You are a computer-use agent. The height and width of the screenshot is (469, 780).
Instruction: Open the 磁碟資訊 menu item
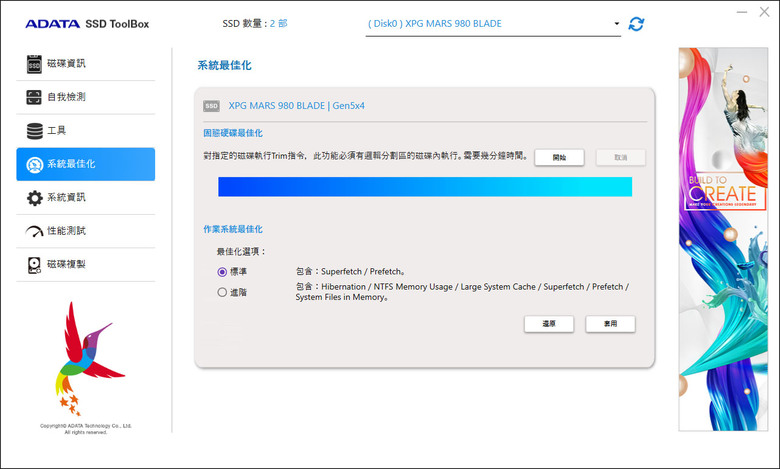point(86,64)
